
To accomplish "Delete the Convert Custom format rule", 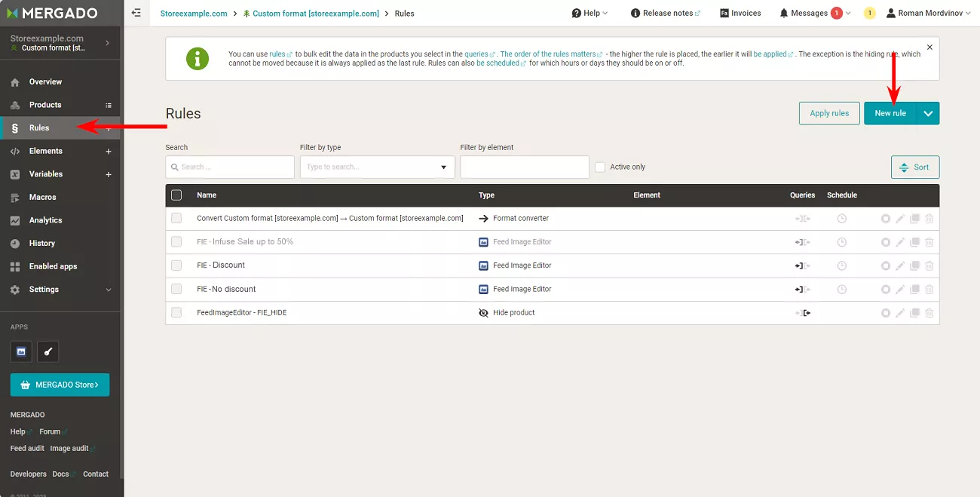I will [929, 219].
